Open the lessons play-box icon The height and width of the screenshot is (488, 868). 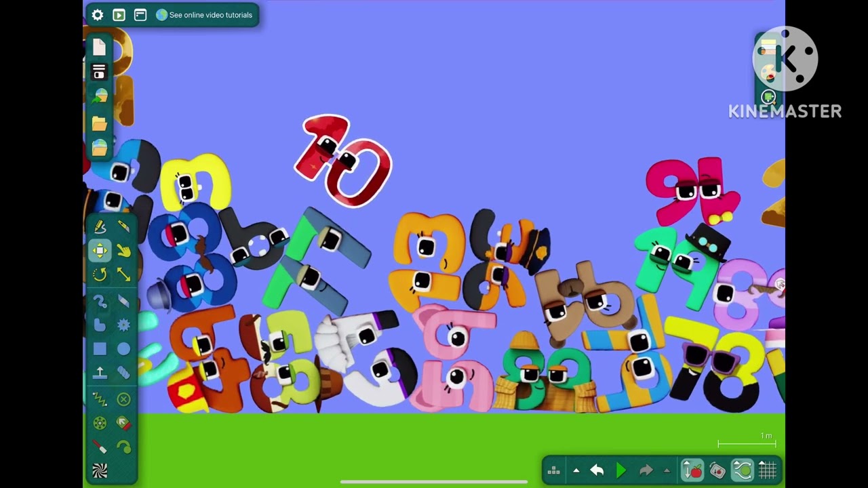click(119, 15)
